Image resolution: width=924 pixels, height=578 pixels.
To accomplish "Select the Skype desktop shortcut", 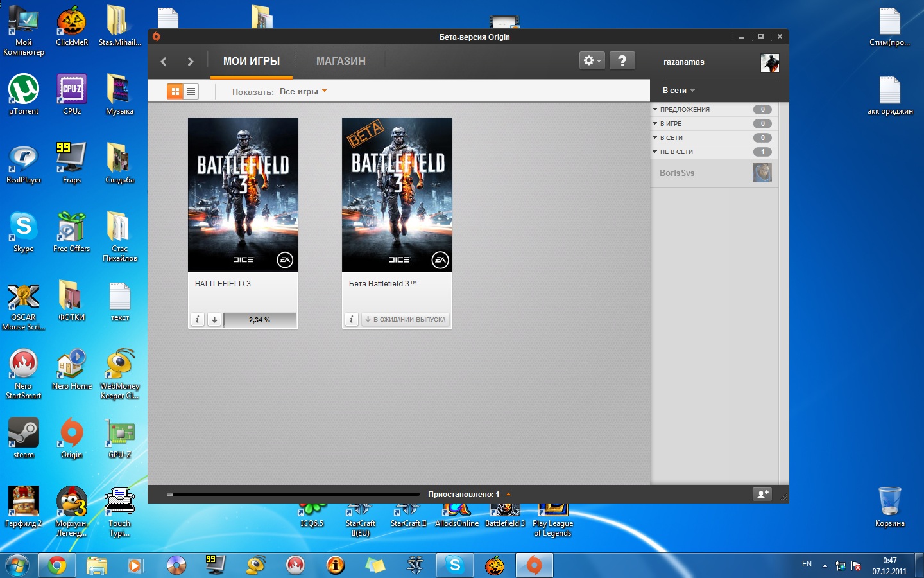I will 24,232.
